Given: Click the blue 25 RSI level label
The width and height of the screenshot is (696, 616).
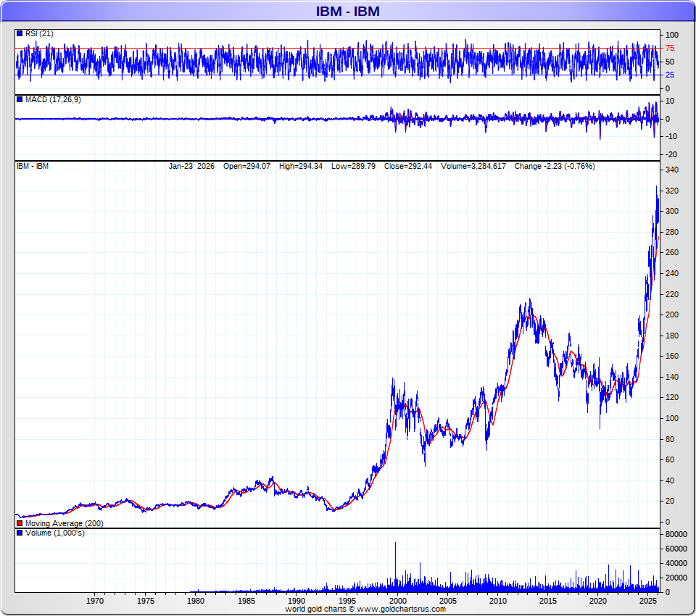Looking at the screenshot, I should pyautogui.click(x=670, y=75).
